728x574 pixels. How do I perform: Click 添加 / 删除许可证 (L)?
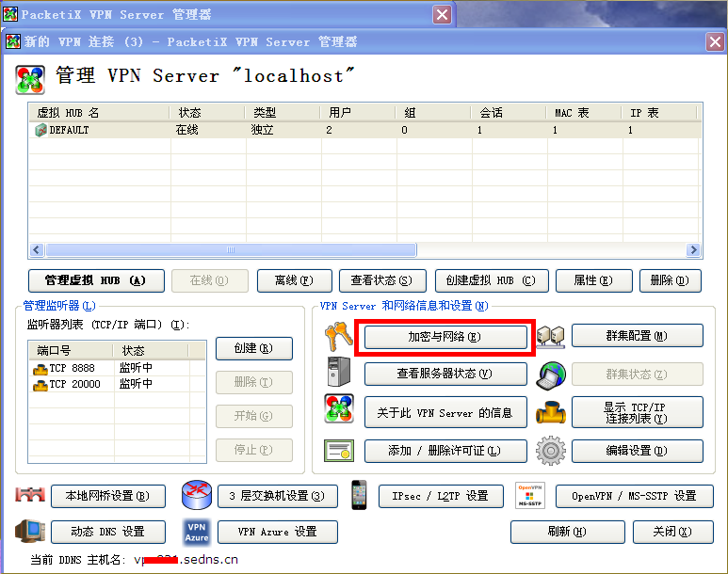[445, 451]
